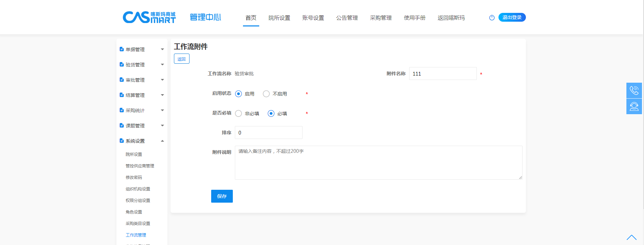The image size is (644, 245).
Task: Select the 不启用 radio option
Action: coord(266,94)
